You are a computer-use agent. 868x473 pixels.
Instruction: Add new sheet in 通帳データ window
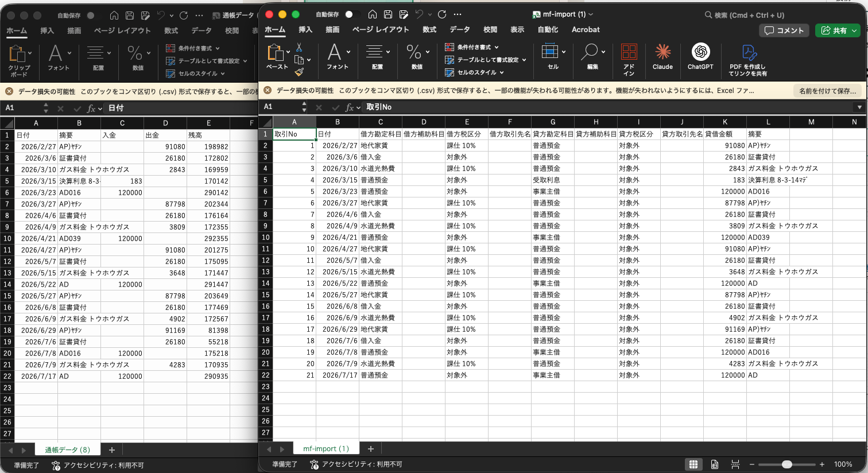[112, 450]
